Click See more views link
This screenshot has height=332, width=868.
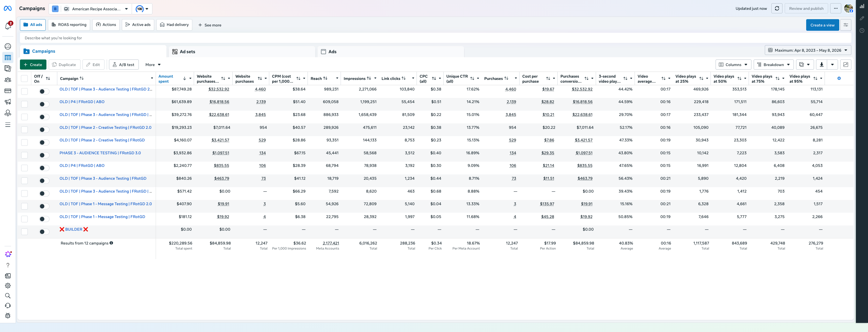tap(210, 25)
